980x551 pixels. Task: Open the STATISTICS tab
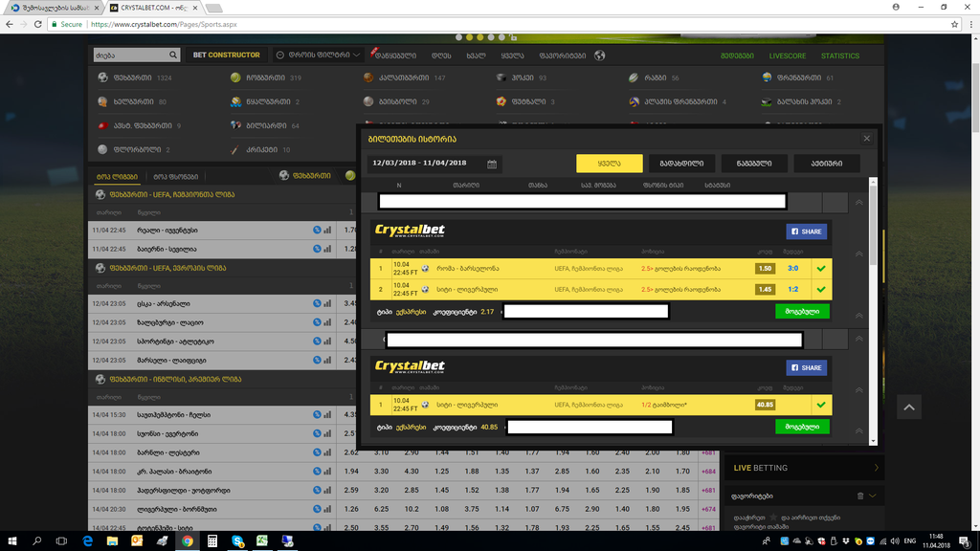tap(839, 55)
